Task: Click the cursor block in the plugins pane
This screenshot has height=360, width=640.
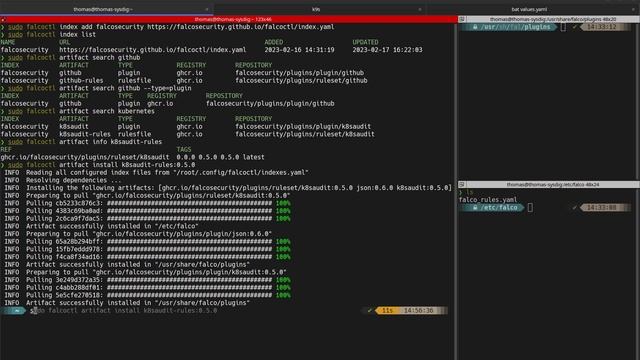Action: [x=563, y=27]
